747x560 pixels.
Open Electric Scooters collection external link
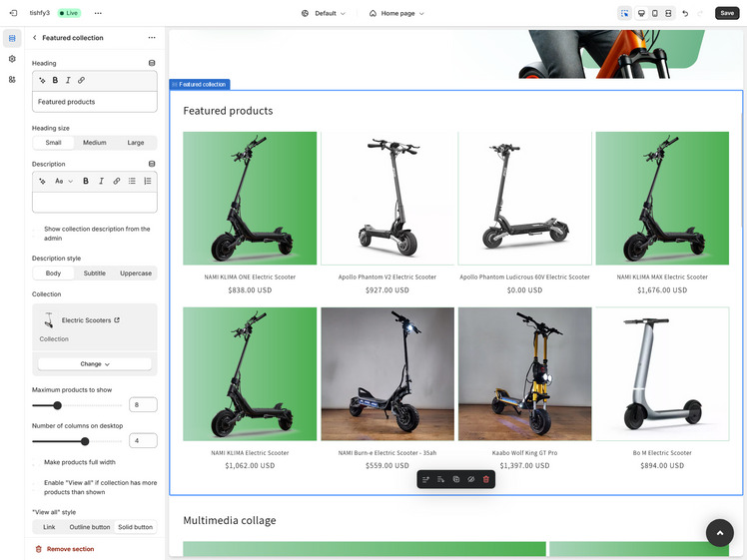[x=117, y=320]
